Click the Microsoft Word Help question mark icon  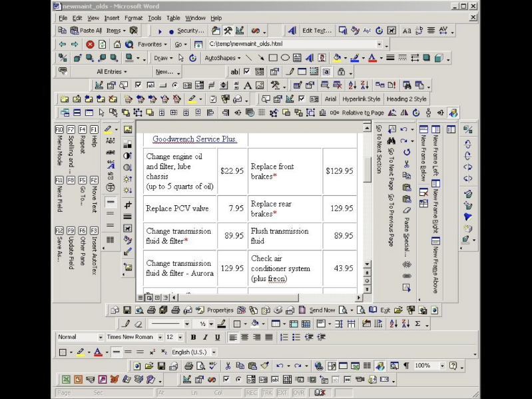point(453,366)
